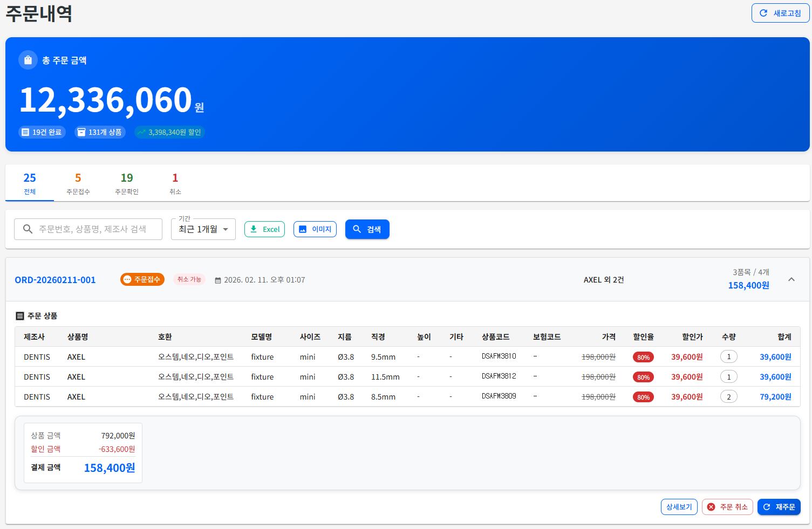The height and width of the screenshot is (529, 812).
Task: Click the document icon in 19건 완료 chip
Action: tap(25, 132)
